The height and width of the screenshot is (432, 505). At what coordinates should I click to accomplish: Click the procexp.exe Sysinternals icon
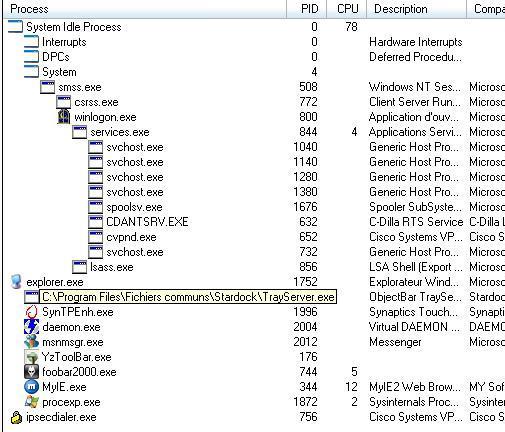[31, 402]
